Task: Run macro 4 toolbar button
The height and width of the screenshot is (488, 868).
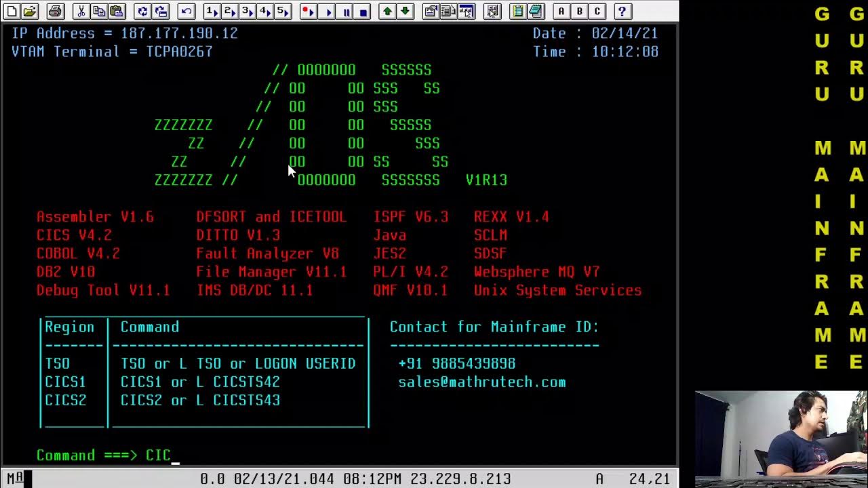Action: (x=264, y=11)
